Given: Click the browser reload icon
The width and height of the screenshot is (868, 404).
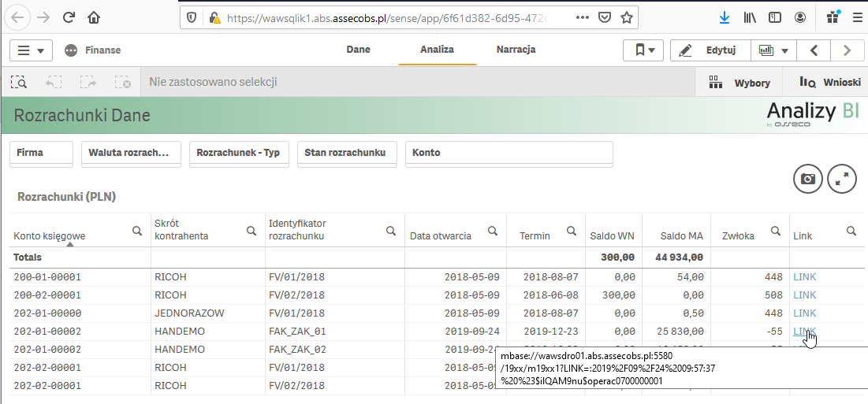Looking at the screenshot, I should (69, 17).
